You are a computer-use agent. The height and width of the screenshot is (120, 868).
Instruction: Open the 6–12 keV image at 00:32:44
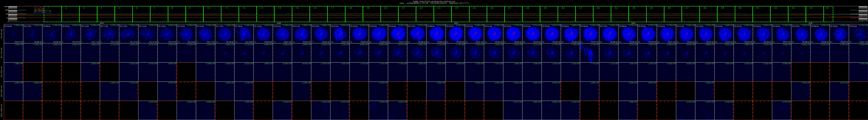[x=513, y=53]
